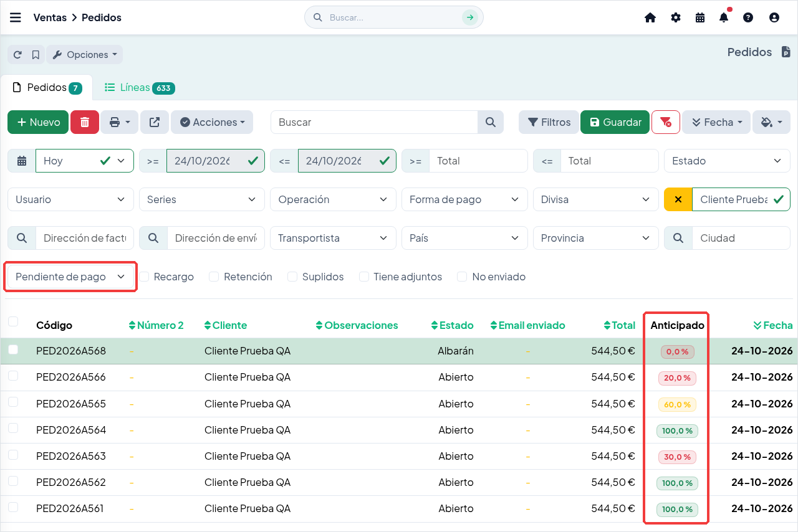The image size is (798, 532).
Task: Click the 60,0 % Anticipado badge
Action: tap(677, 404)
